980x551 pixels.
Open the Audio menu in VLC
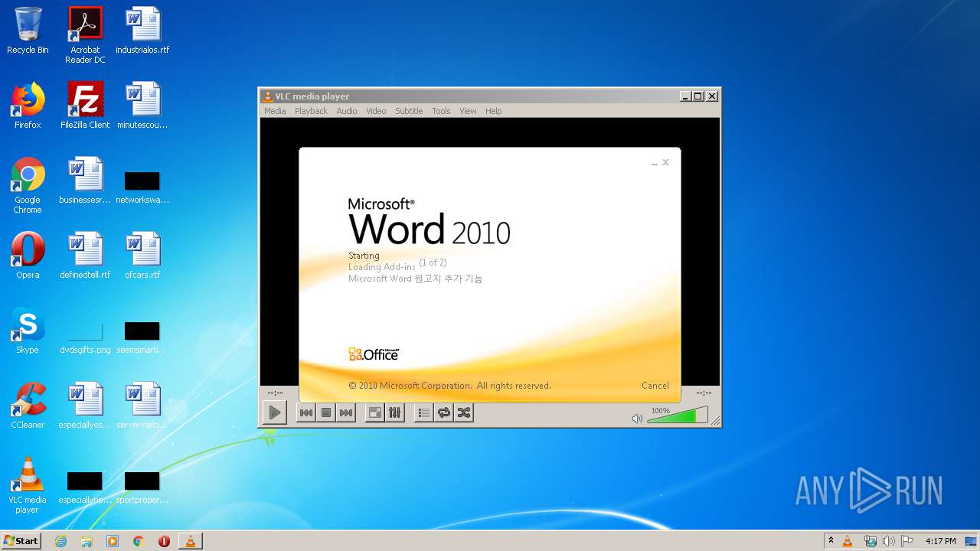click(x=347, y=111)
